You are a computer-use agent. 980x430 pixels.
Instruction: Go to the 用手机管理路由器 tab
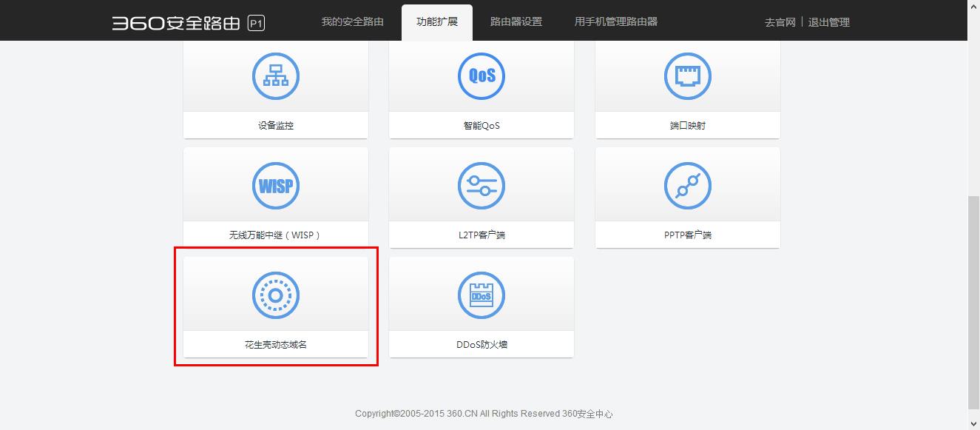coord(615,21)
